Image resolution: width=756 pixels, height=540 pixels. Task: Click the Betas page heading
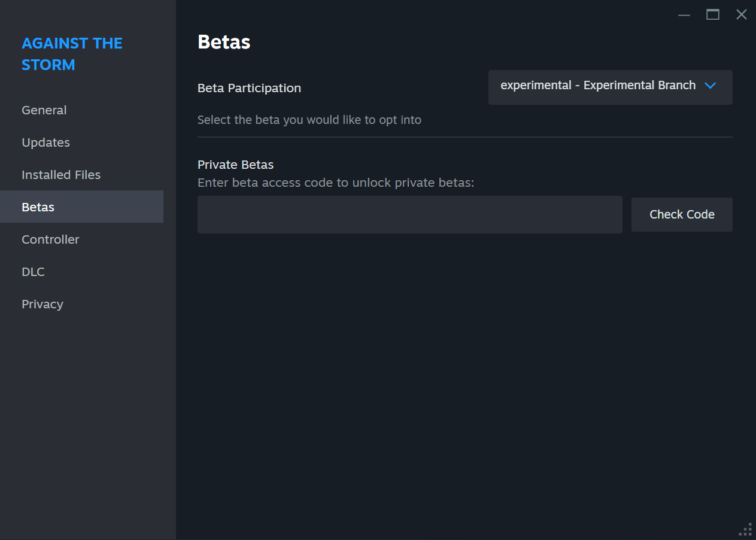pyautogui.click(x=224, y=42)
